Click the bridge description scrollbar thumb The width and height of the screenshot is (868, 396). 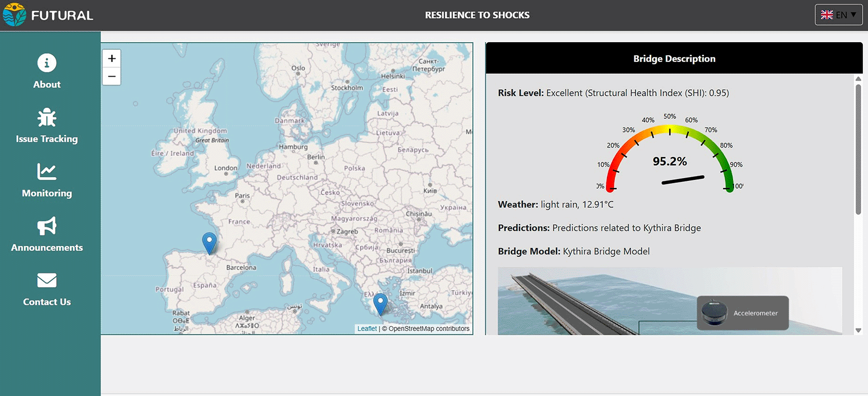coord(858,149)
